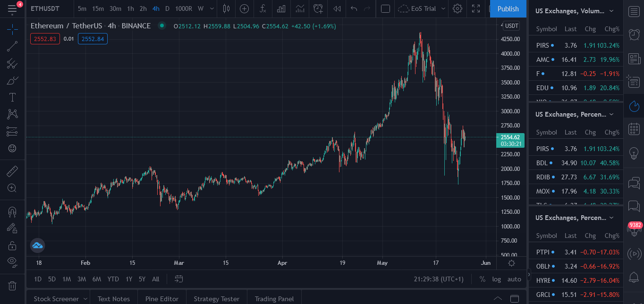Screen dimensions: 644x304
Task: Open the indicators fx menu
Action: (x=263, y=8)
